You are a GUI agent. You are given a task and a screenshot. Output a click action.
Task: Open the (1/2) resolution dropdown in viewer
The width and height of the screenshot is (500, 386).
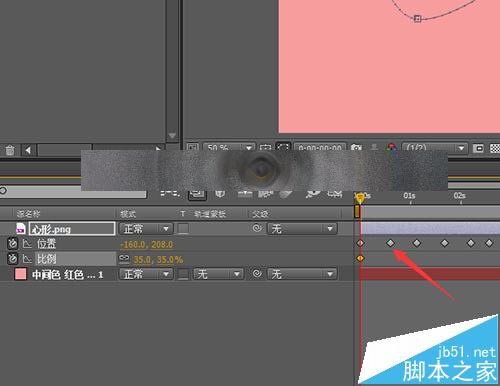pyautogui.click(x=434, y=147)
